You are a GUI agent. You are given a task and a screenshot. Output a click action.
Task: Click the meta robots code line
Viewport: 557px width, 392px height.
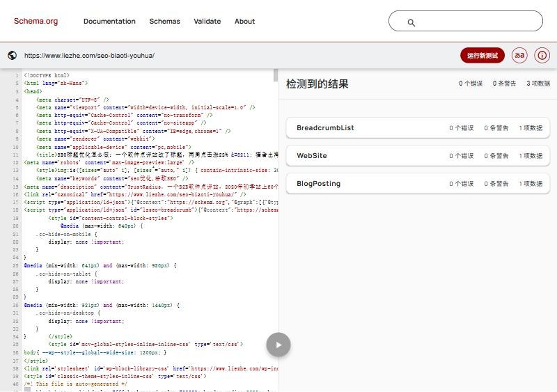pyautogui.click(x=109, y=162)
